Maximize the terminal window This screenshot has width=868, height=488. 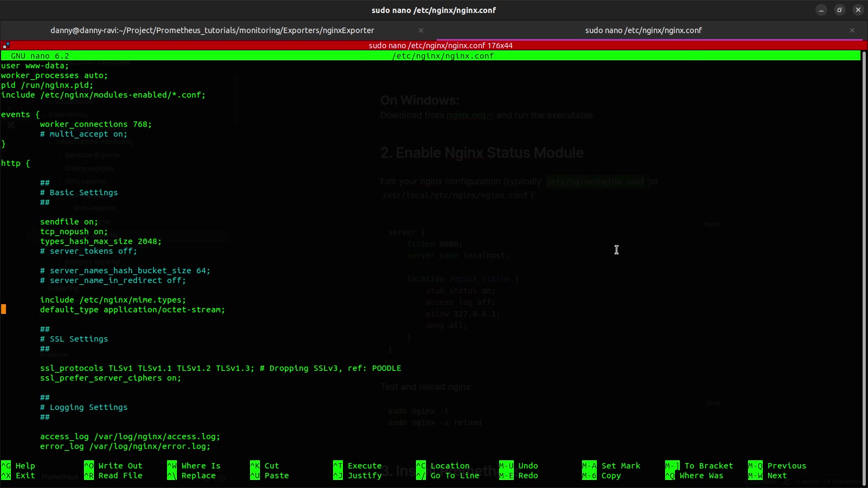[x=840, y=10]
